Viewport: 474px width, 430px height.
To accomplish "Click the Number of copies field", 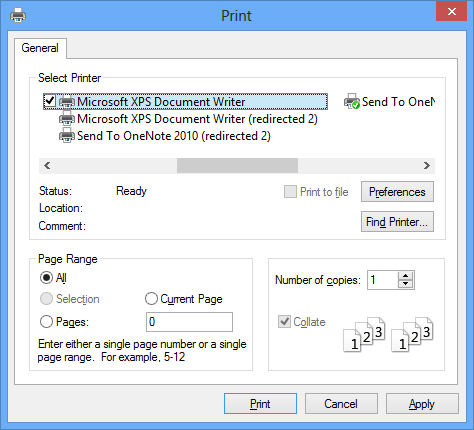I will (383, 280).
